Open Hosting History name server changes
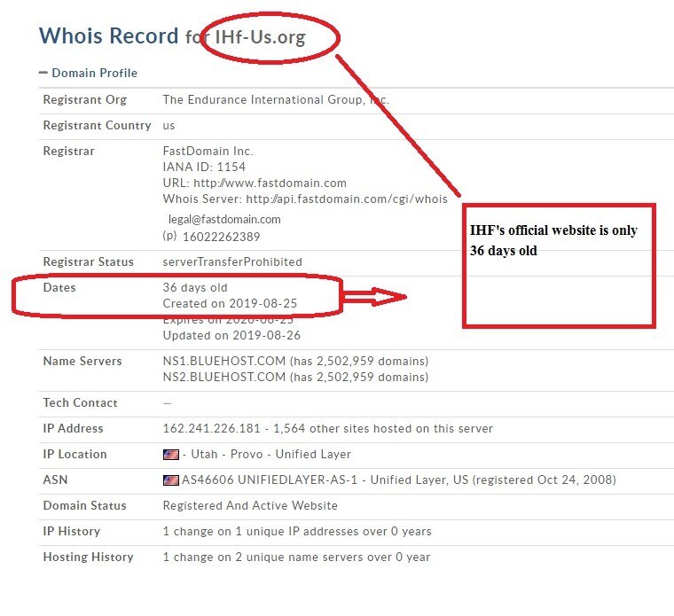The image size is (674, 616). tap(296, 557)
